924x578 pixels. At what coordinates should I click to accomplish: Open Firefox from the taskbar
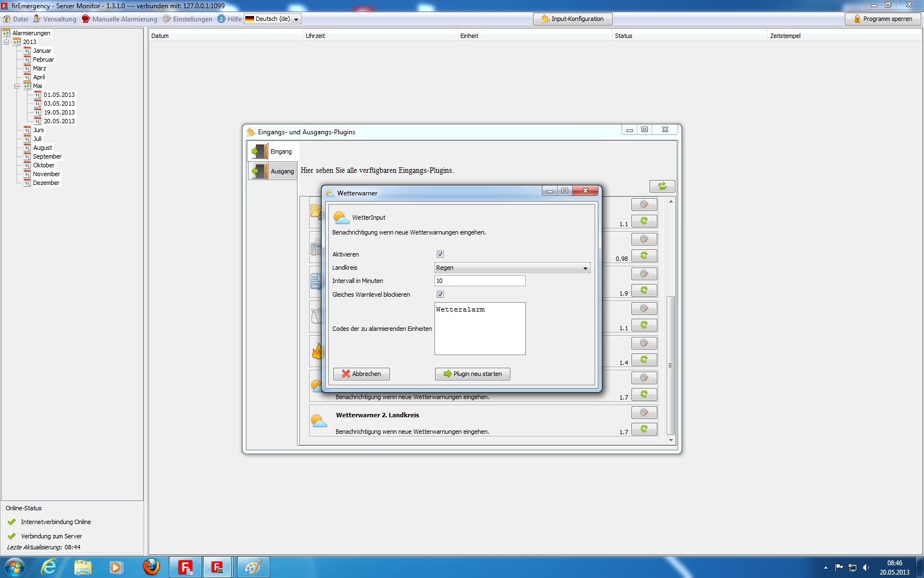(151, 567)
